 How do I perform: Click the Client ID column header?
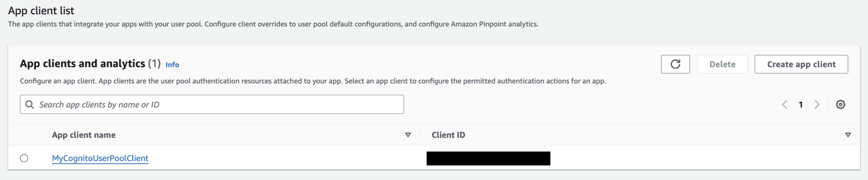(x=448, y=135)
